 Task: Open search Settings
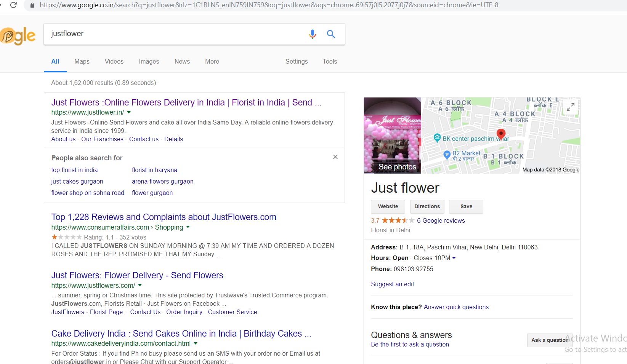[297, 61]
